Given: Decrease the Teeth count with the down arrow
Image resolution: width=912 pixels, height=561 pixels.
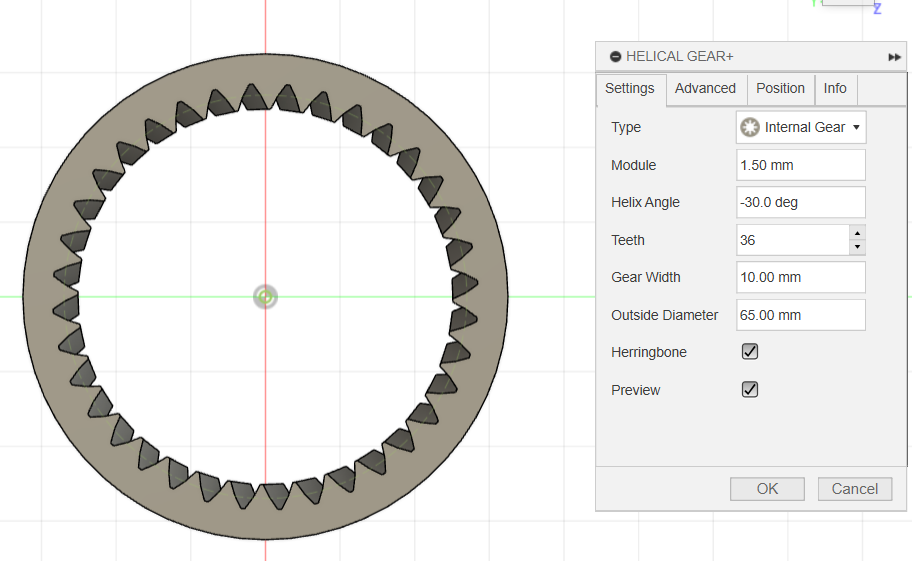Looking at the screenshot, I should [857, 247].
